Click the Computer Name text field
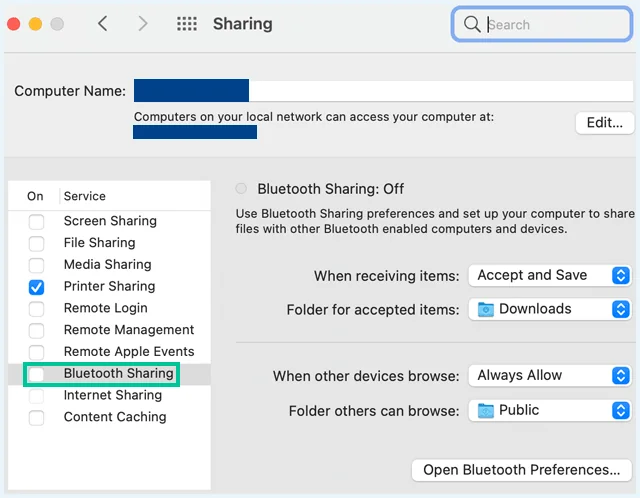The image size is (640, 498). 383,91
